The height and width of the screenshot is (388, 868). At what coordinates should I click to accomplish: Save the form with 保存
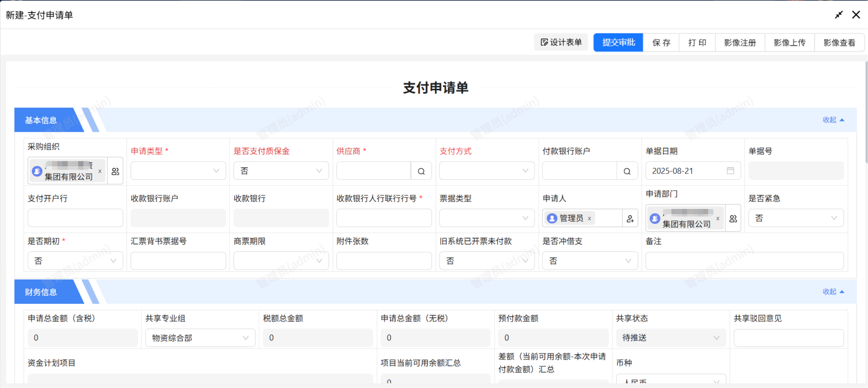tap(661, 43)
